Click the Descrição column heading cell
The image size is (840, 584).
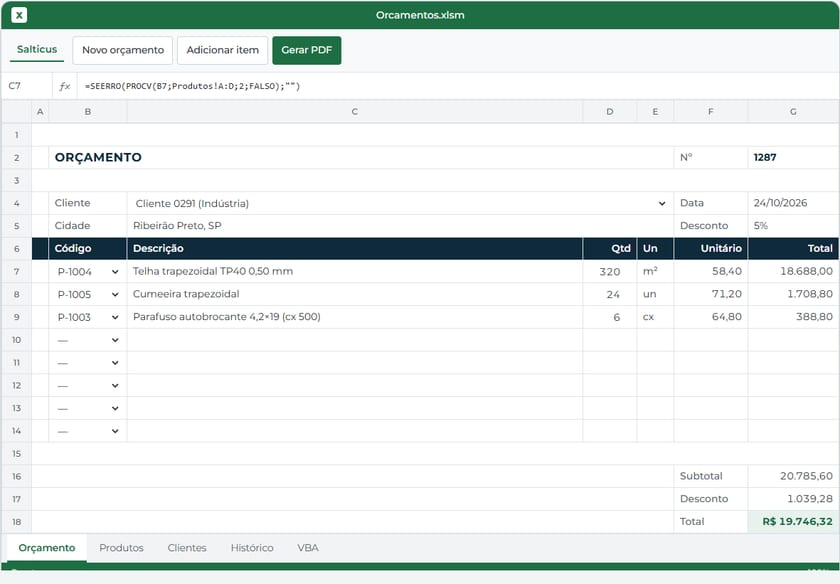(x=355, y=249)
